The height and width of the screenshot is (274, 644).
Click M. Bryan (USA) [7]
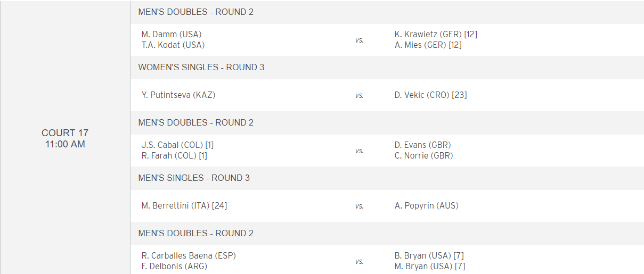point(430,267)
